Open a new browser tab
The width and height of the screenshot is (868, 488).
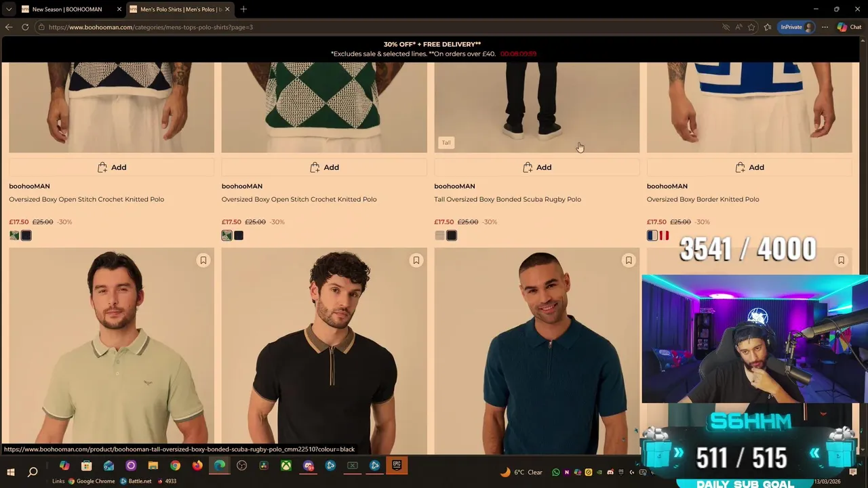click(243, 9)
